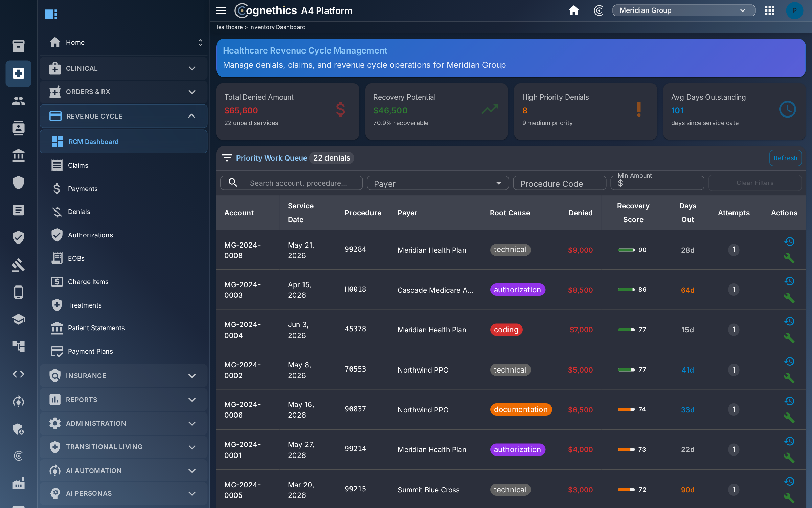Open the user profile avatar P
The height and width of the screenshot is (508, 812).
(x=794, y=10)
